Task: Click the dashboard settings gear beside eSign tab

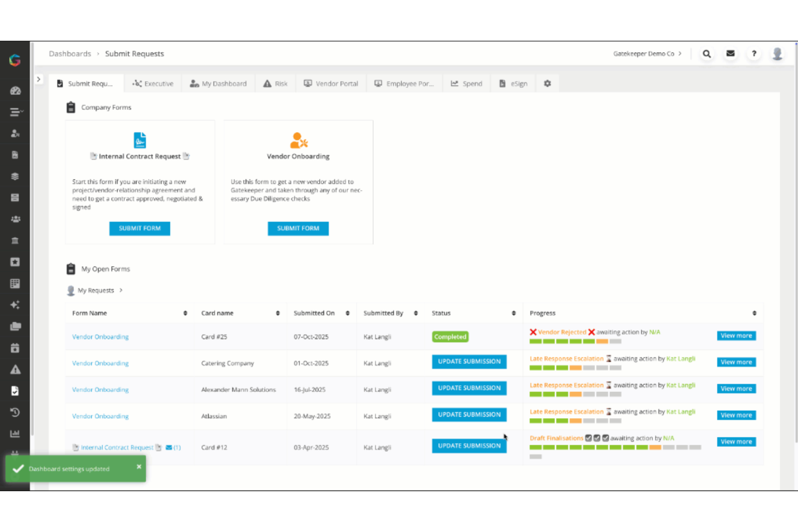Action: [x=547, y=84]
